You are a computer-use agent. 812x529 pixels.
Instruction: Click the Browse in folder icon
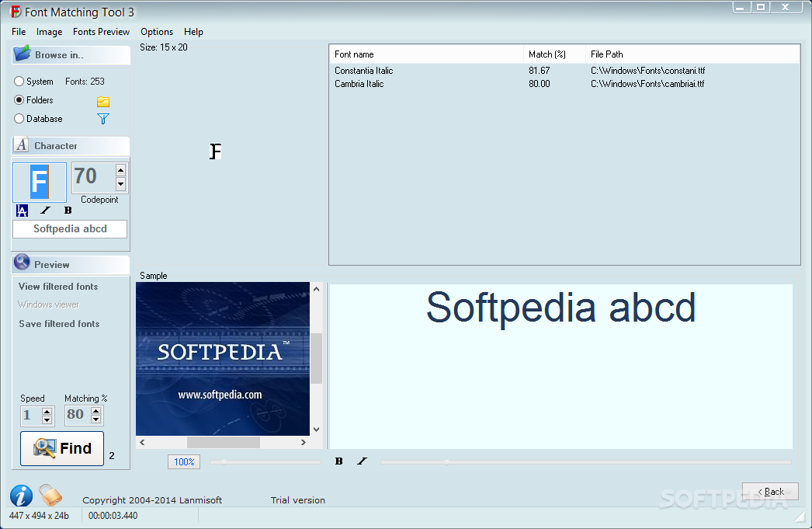click(23, 54)
